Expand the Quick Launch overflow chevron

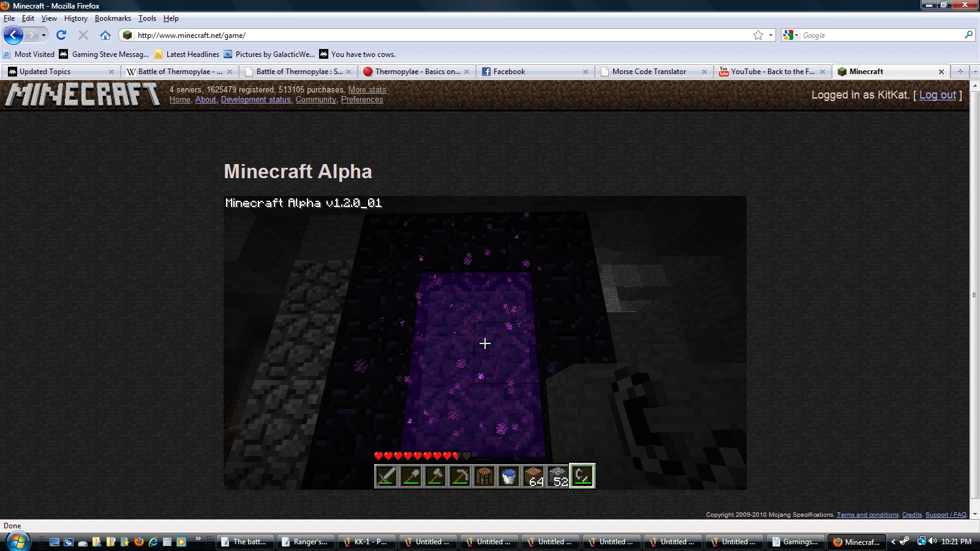(x=198, y=539)
